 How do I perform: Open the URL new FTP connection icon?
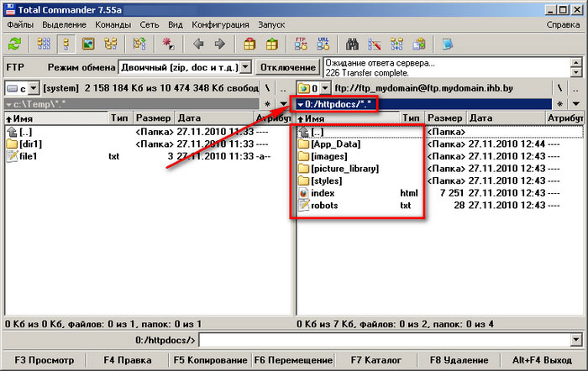[323, 44]
